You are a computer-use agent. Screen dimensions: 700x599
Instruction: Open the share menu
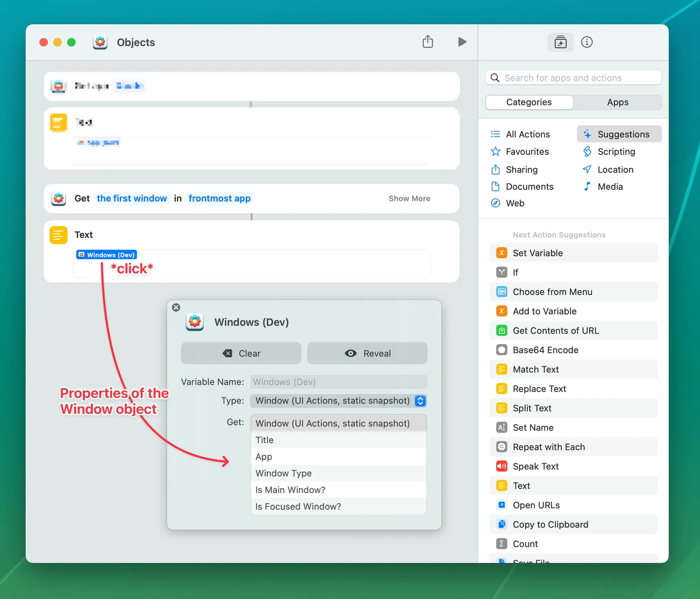coord(428,42)
